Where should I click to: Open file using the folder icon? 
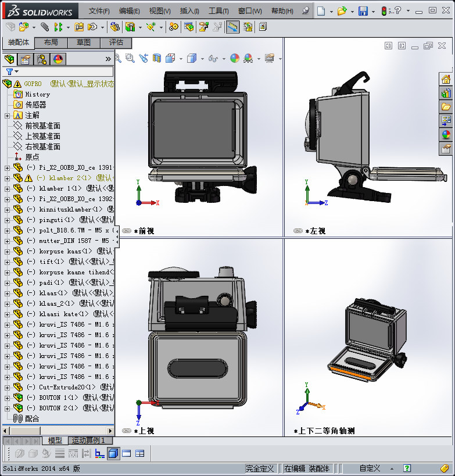(342, 11)
